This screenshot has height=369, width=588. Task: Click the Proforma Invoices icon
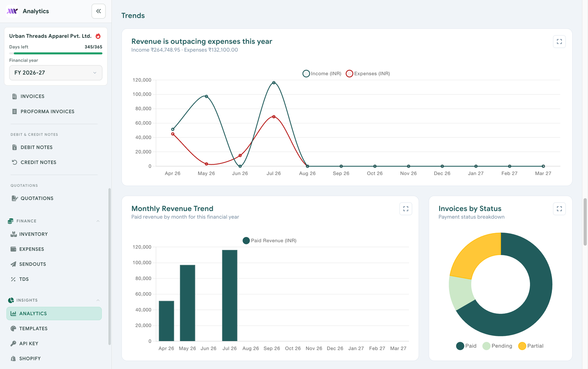pyautogui.click(x=14, y=111)
